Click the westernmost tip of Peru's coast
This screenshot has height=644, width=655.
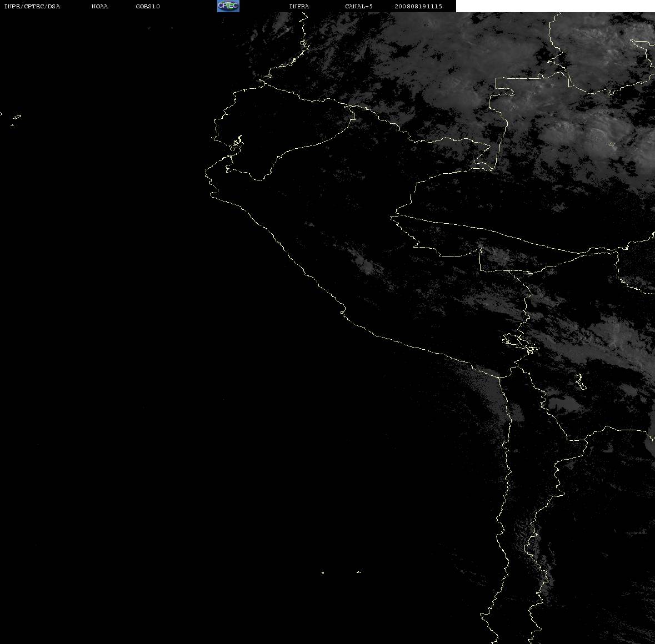pos(206,172)
